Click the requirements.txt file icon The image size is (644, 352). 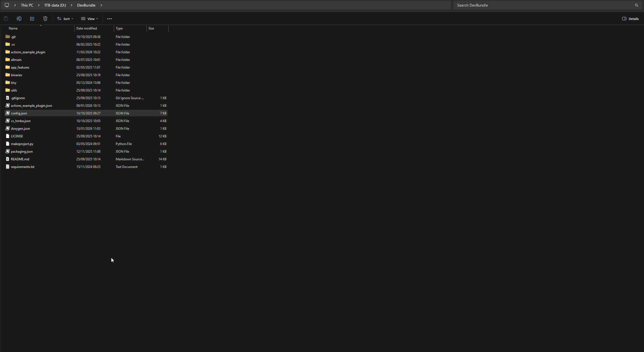pyautogui.click(x=8, y=167)
